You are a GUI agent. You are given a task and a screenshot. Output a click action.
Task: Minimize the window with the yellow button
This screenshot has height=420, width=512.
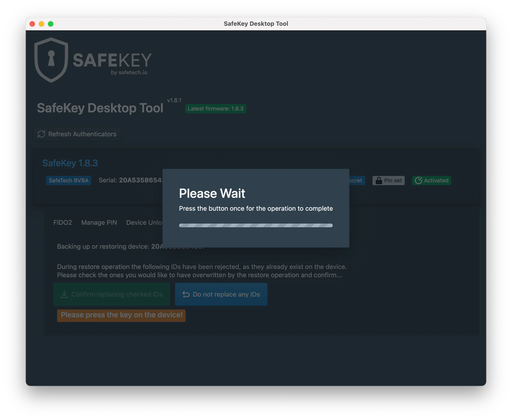pos(42,24)
